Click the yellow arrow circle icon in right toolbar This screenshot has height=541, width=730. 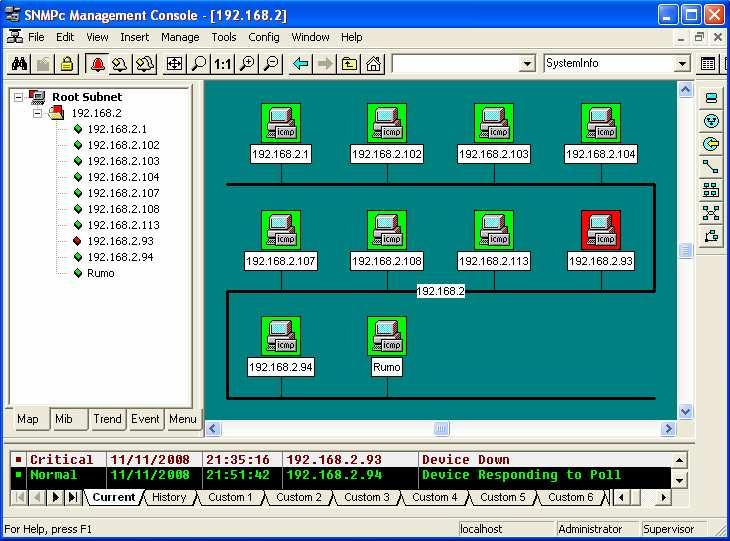click(x=711, y=144)
